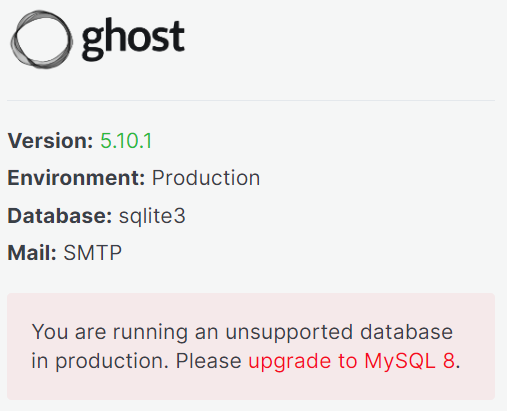
Task: Click the Environment label
Action: pyautogui.click(x=76, y=178)
